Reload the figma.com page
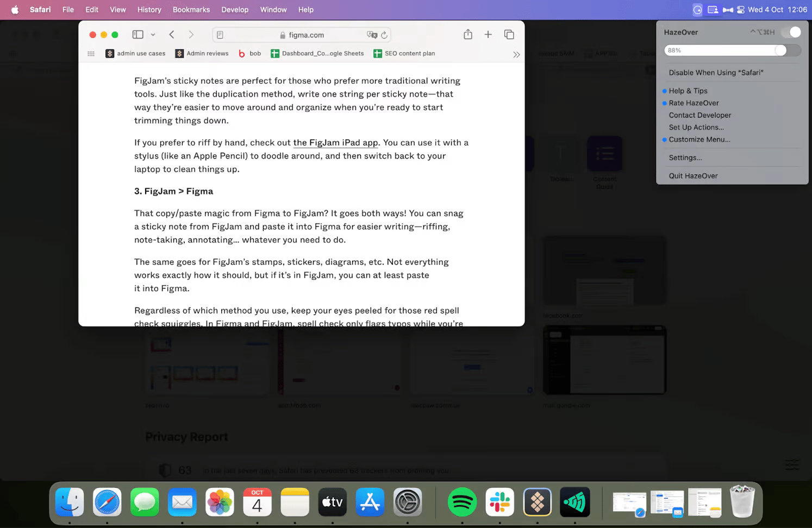The width and height of the screenshot is (812, 528). [x=384, y=35]
